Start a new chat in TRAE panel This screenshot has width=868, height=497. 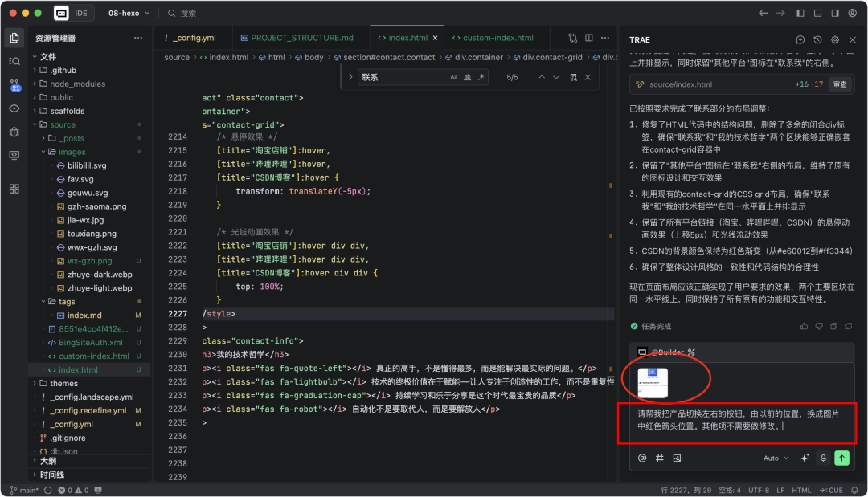(800, 40)
